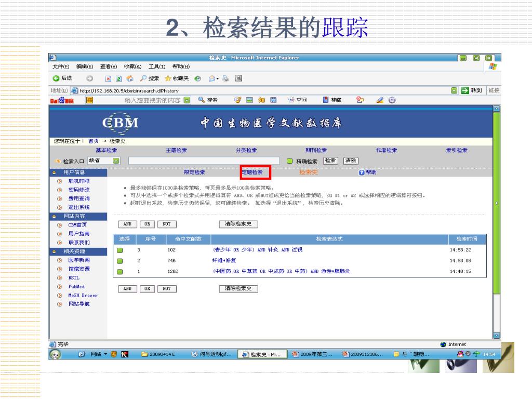Viewport: 532px width, 399px height.
Task: Open the 20090414 E folder on taskbar
Action: tap(158, 354)
